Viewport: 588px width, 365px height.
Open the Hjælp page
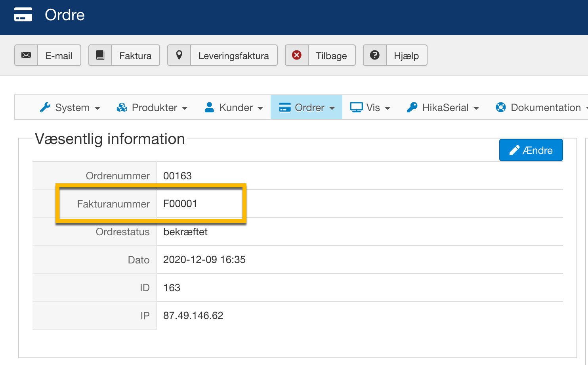click(x=395, y=55)
